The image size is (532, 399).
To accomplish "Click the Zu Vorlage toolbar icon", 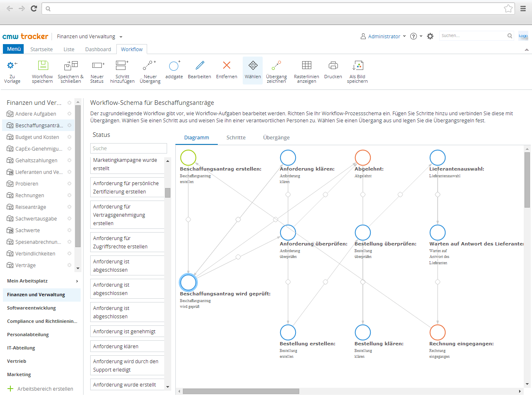I will (12, 65).
